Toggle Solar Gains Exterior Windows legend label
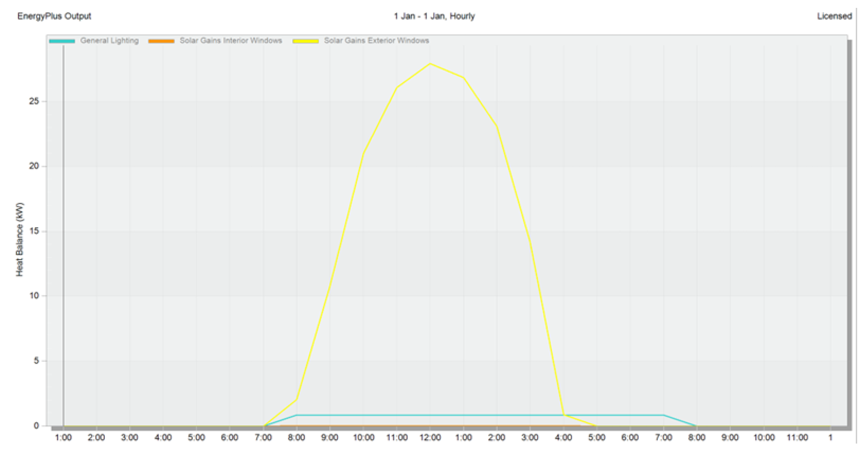868x459 pixels. (x=376, y=41)
